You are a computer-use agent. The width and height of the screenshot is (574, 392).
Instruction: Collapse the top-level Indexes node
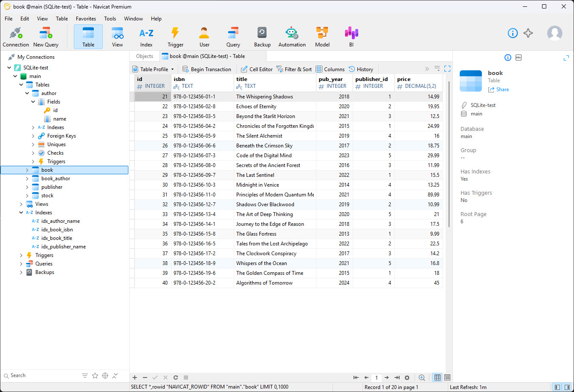click(21, 213)
